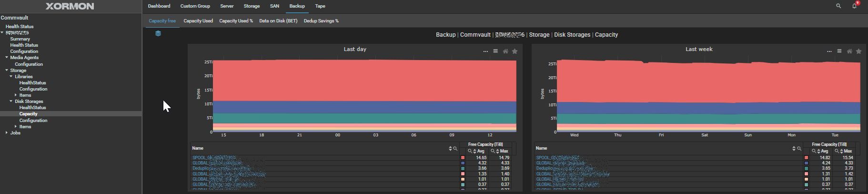Expand Items under Disk Storages

pyautogui.click(x=16, y=127)
